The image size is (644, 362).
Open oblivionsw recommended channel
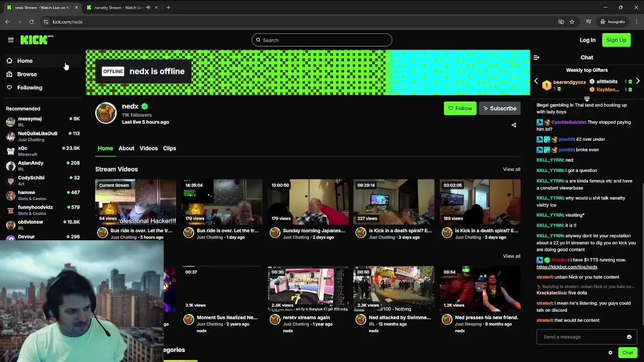[42, 224]
